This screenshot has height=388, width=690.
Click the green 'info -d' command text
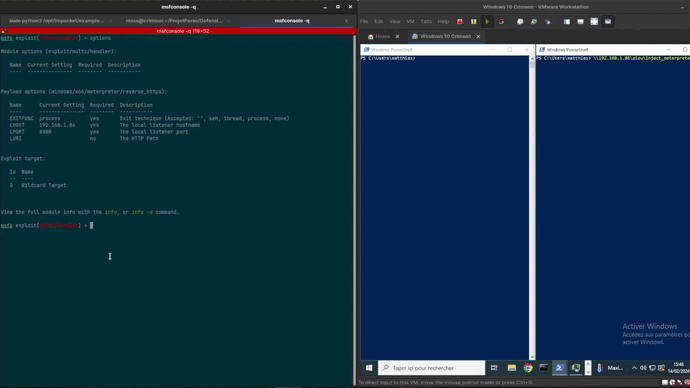142,212
